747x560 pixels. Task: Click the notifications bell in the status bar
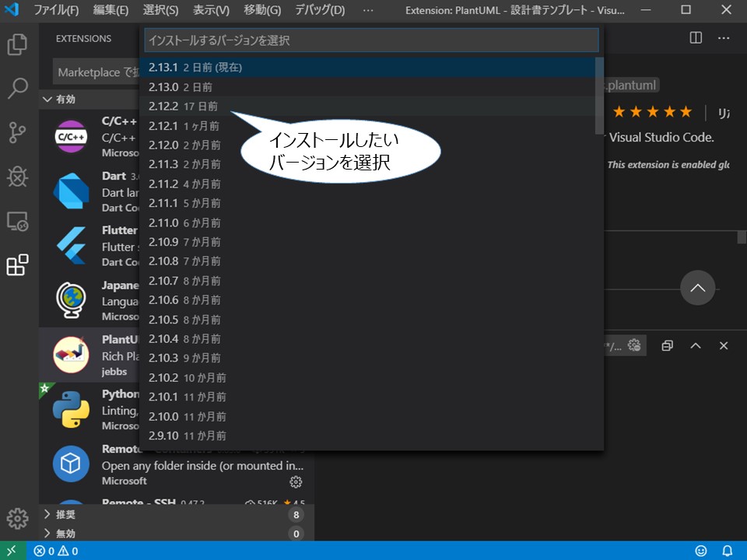click(x=727, y=551)
